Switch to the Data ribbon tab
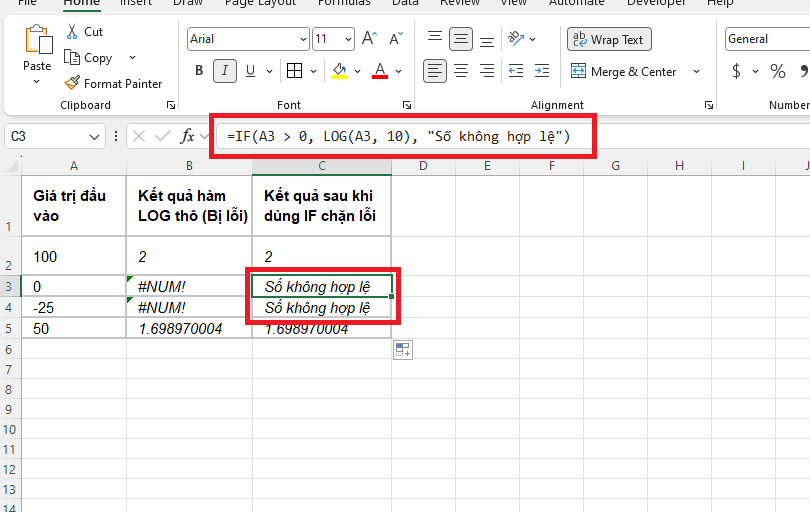This screenshot has width=810, height=512. click(405, 3)
